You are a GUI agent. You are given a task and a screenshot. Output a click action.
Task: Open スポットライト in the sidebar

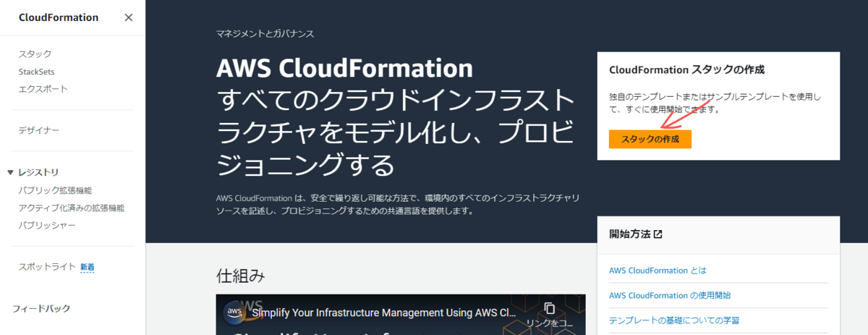47,266
